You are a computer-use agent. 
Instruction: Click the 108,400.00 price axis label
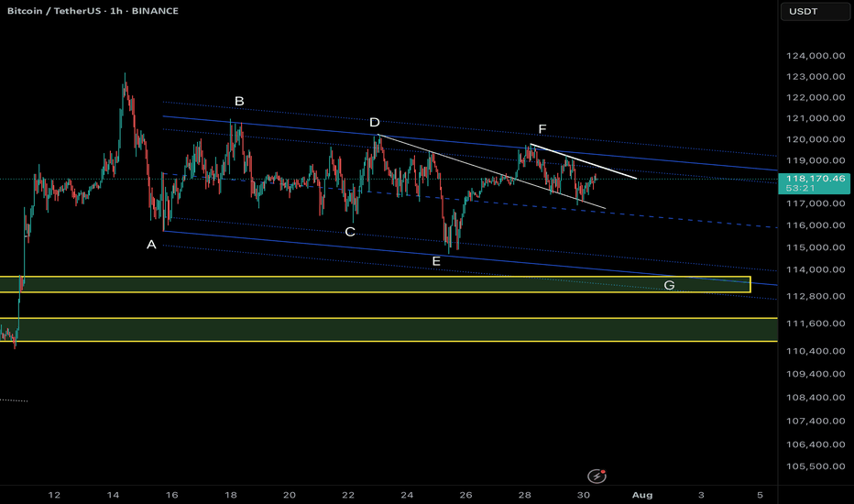coord(816,397)
